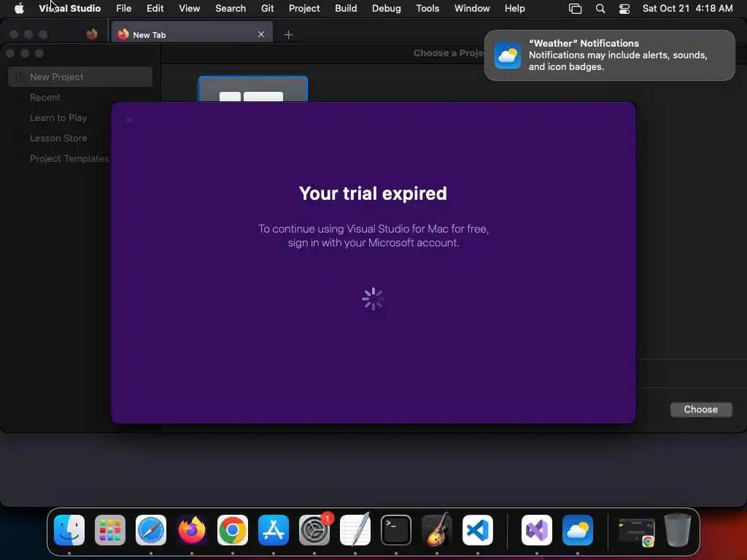Select Recent in the sidebar
The image size is (747, 560).
(45, 97)
